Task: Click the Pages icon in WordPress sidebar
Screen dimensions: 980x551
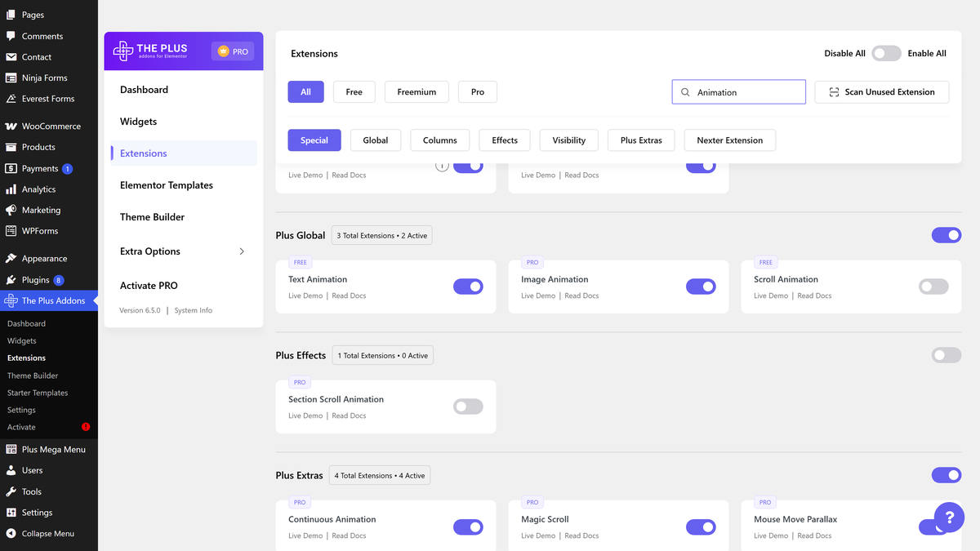Action: (11, 15)
